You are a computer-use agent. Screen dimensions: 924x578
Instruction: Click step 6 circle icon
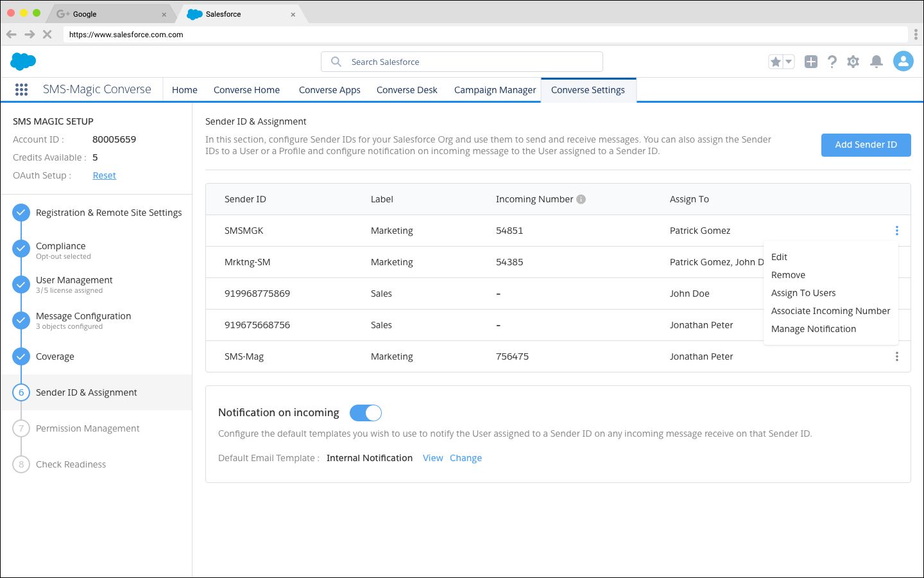[21, 392]
